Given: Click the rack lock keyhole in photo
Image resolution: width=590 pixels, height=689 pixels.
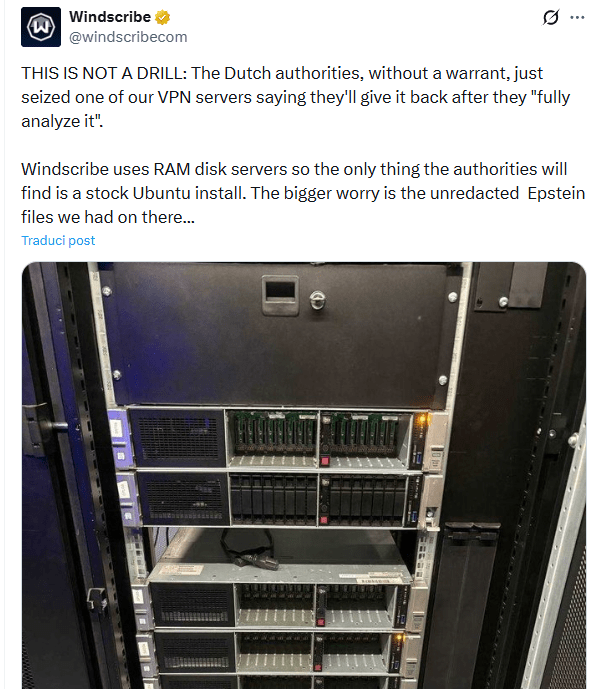Looking at the screenshot, I should point(318,300).
